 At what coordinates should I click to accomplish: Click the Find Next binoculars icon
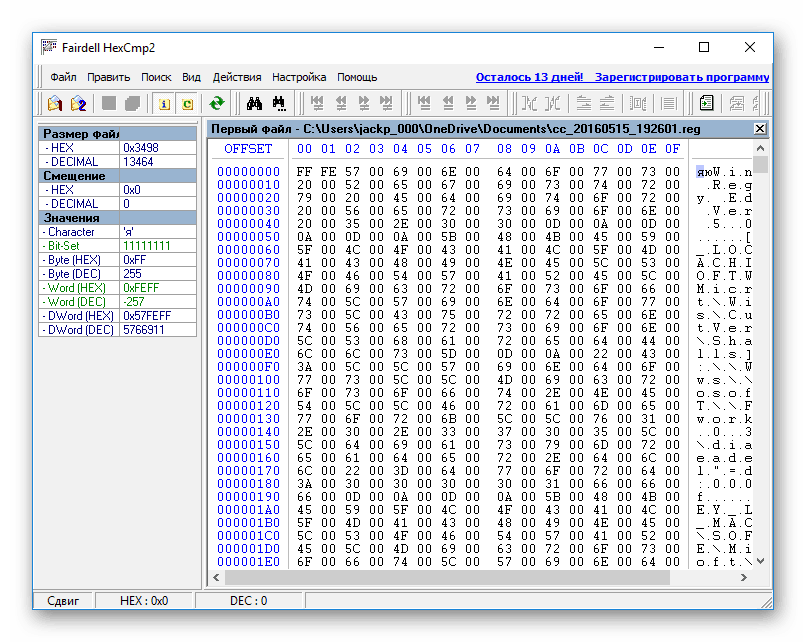(x=279, y=103)
